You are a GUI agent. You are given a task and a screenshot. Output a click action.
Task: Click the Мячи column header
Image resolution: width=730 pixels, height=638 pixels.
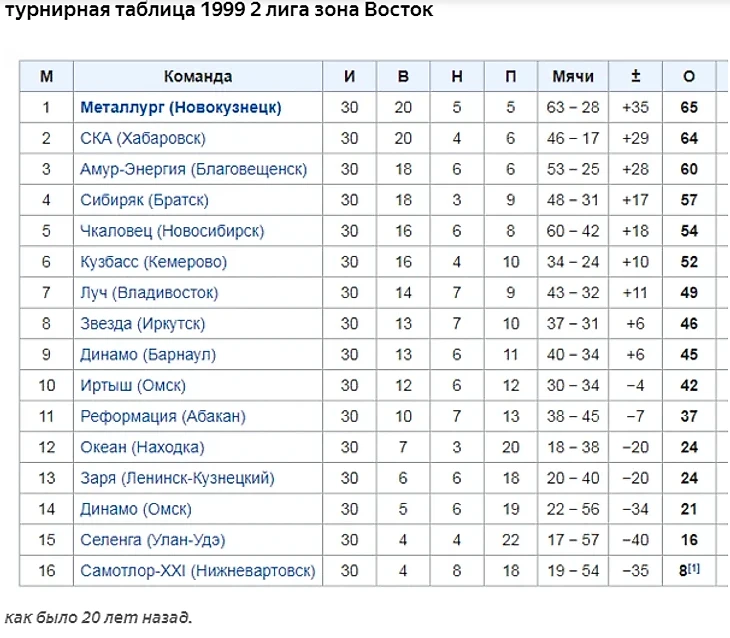click(x=573, y=76)
